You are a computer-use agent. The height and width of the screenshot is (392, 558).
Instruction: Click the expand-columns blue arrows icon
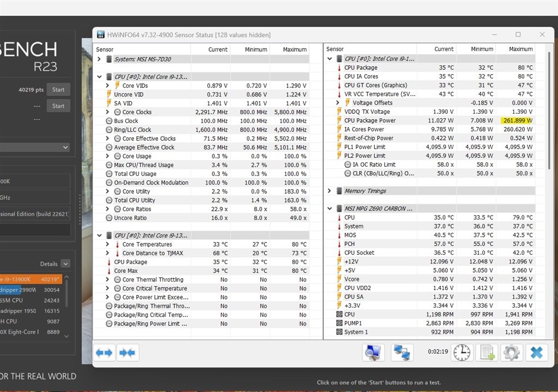pos(104,352)
